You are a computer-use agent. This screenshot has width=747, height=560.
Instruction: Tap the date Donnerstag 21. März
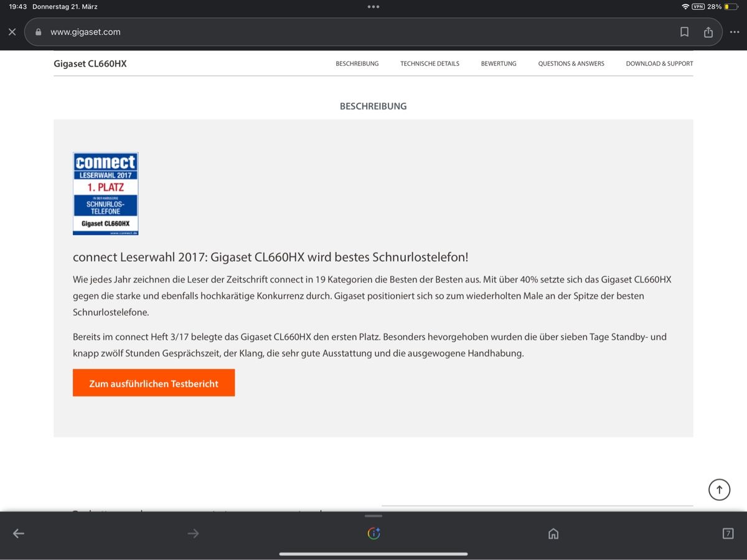click(x=65, y=7)
